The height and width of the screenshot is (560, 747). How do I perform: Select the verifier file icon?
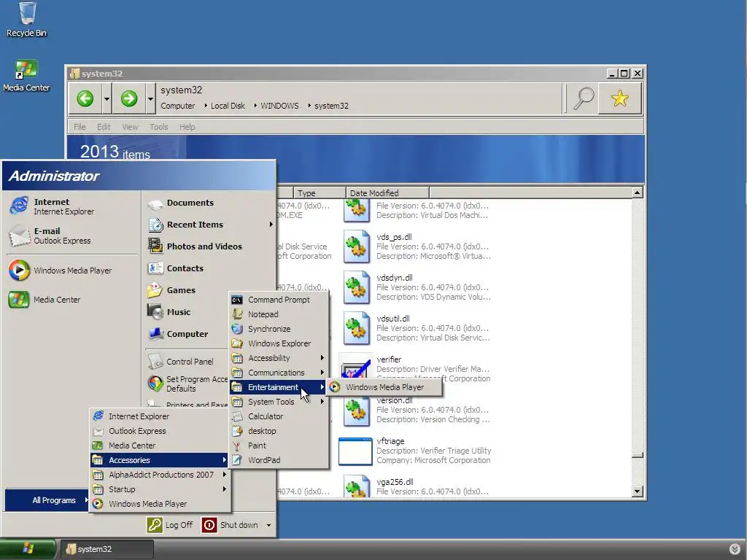[355, 369]
